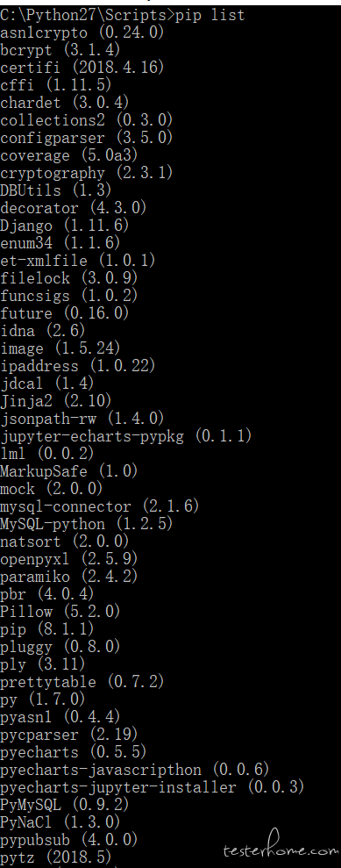The width and height of the screenshot is (341, 868).
Task: Select the asn1crypto (0.24.0) line
Action: (82, 32)
